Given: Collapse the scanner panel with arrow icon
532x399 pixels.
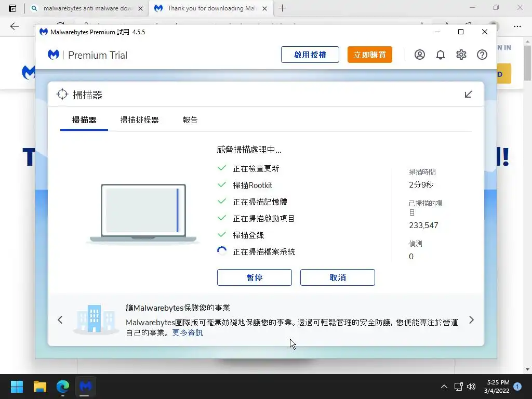Looking at the screenshot, I should pyautogui.click(x=468, y=95).
